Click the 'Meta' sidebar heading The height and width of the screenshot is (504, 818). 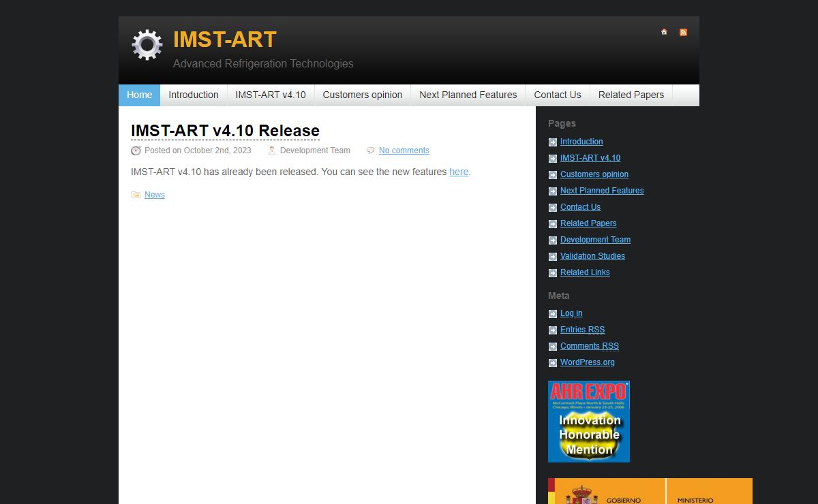(x=559, y=296)
